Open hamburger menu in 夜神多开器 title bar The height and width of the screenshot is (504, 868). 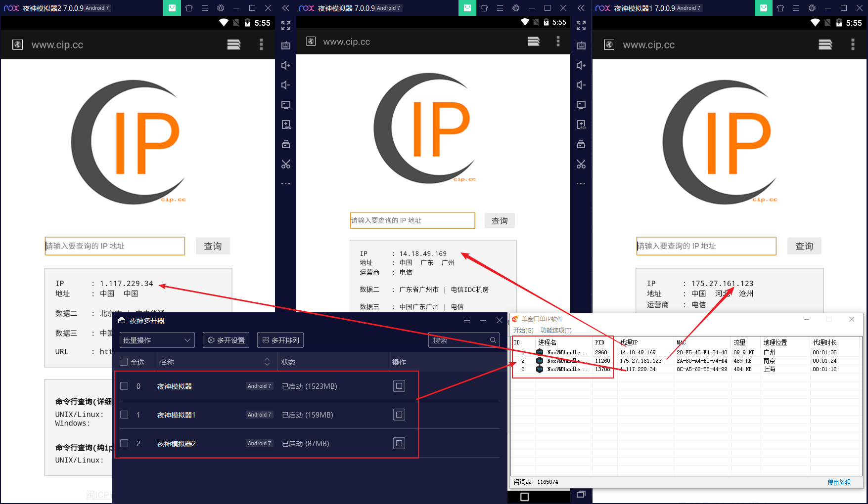[467, 321]
